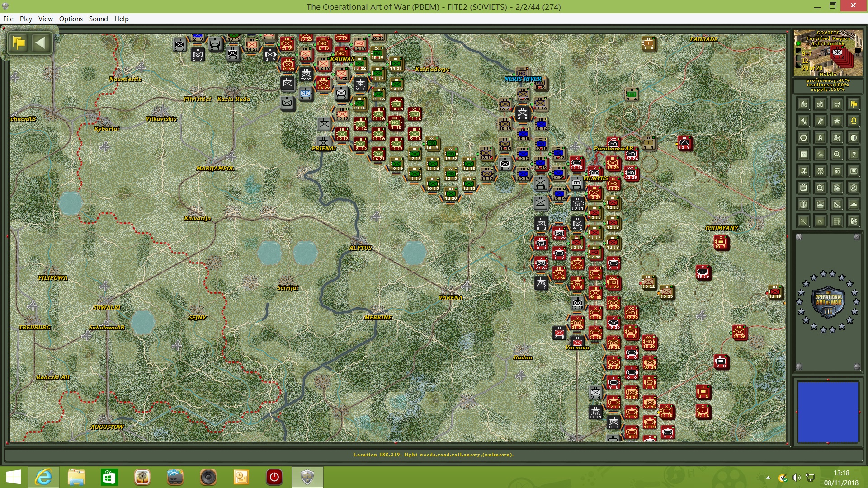
Task: Open the Help menu
Action: point(122,19)
